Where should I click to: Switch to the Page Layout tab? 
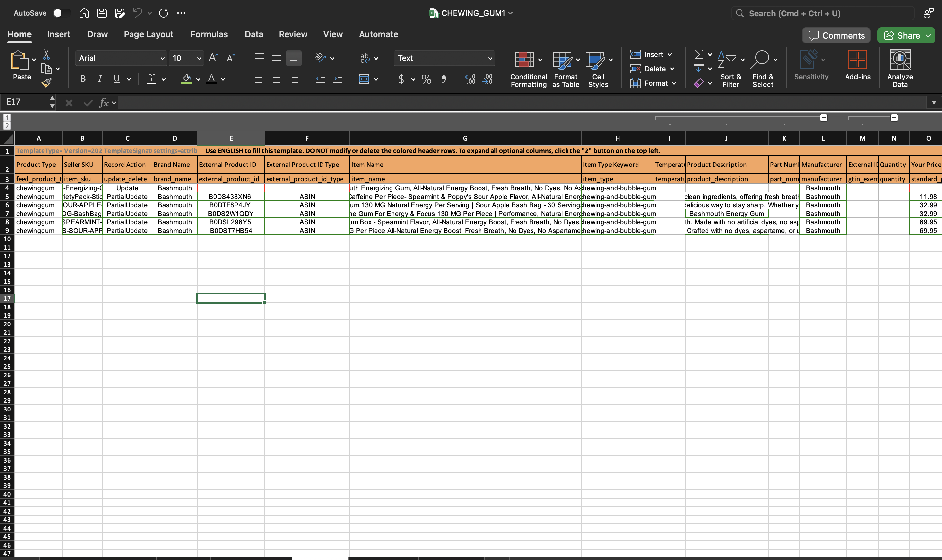tap(148, 34)
